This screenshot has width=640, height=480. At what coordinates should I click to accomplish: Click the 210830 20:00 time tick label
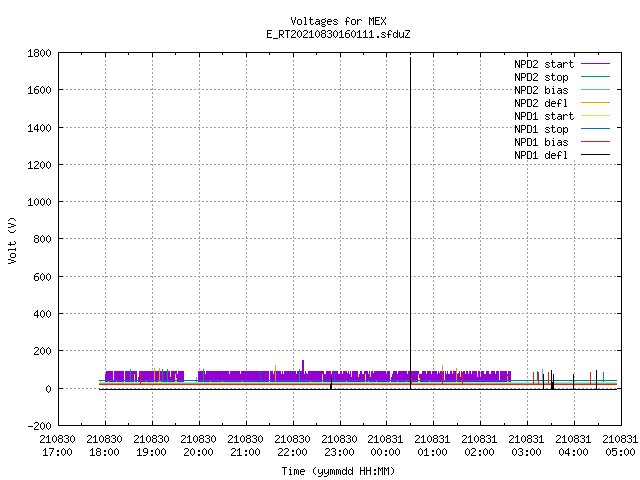tap(198, 446)
